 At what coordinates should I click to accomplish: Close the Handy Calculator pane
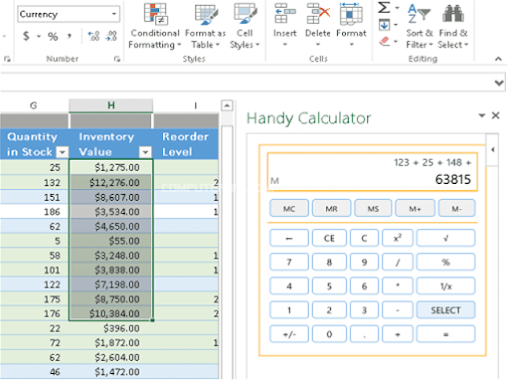click(x=496, y=115)
